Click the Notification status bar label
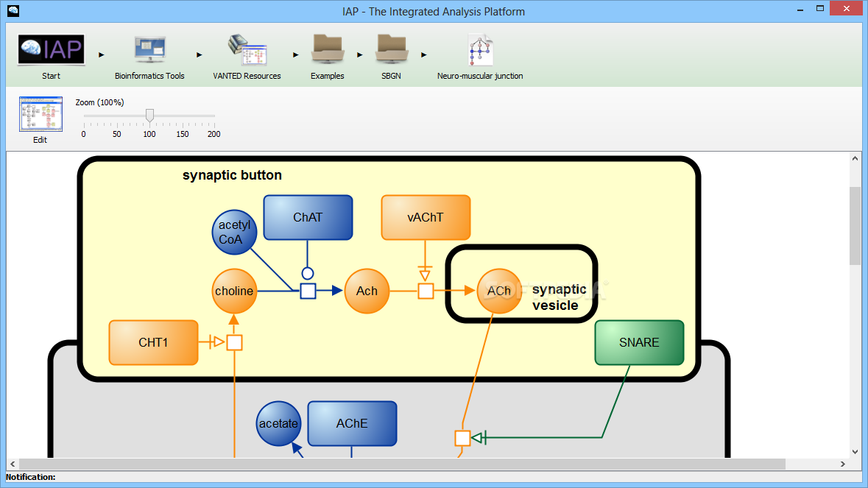This screenshot has height=488, width=868. (x=30, y=477)
